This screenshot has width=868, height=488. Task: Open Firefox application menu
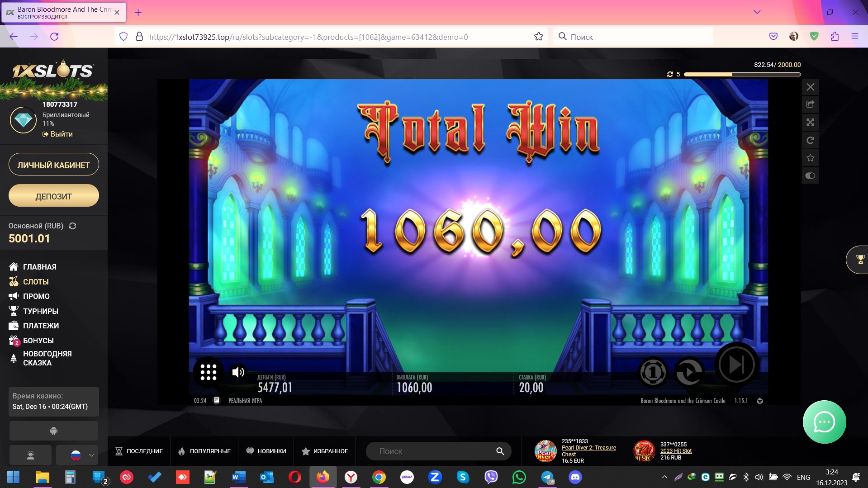click(x=854, y=37)
